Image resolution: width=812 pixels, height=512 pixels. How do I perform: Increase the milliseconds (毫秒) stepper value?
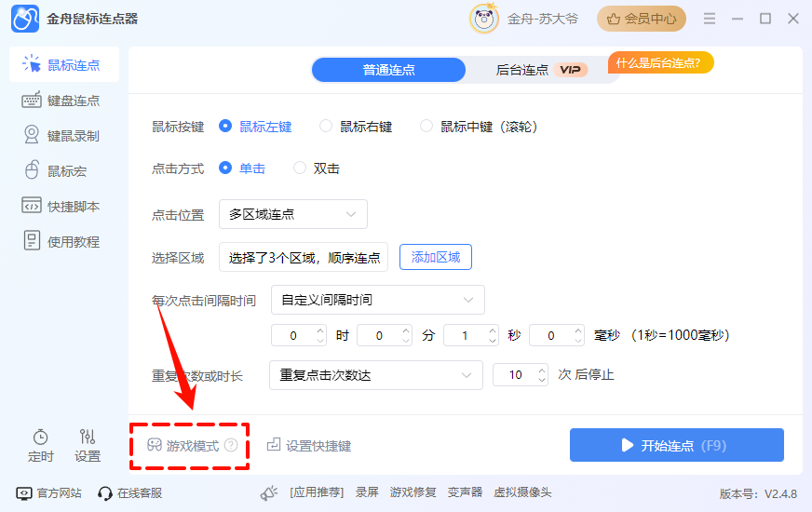pyautogui.click(x=578, y=330)
